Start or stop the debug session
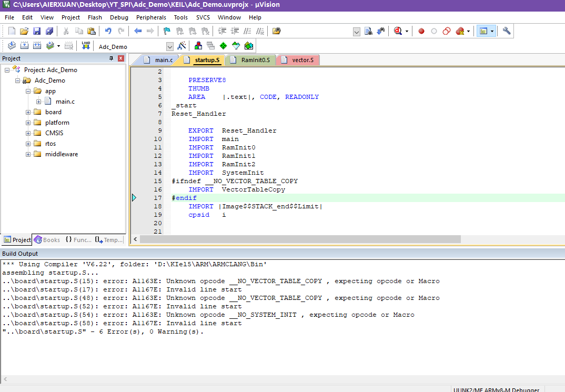 [398, 31]
